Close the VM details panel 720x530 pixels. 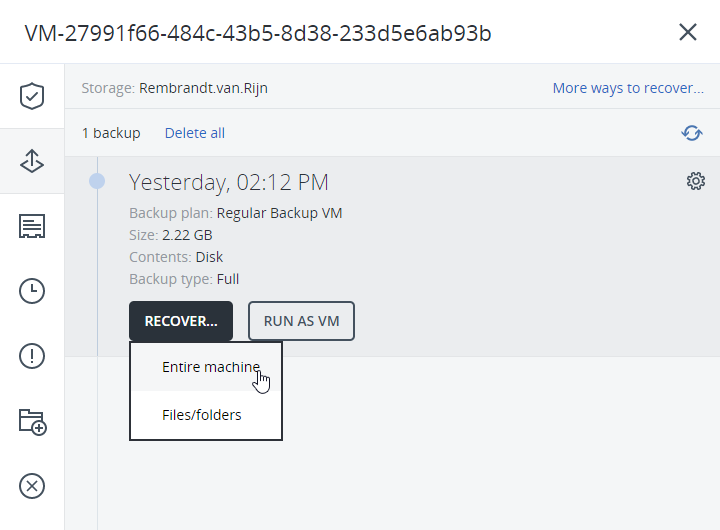pyautogui.click(x=687, y=32)
